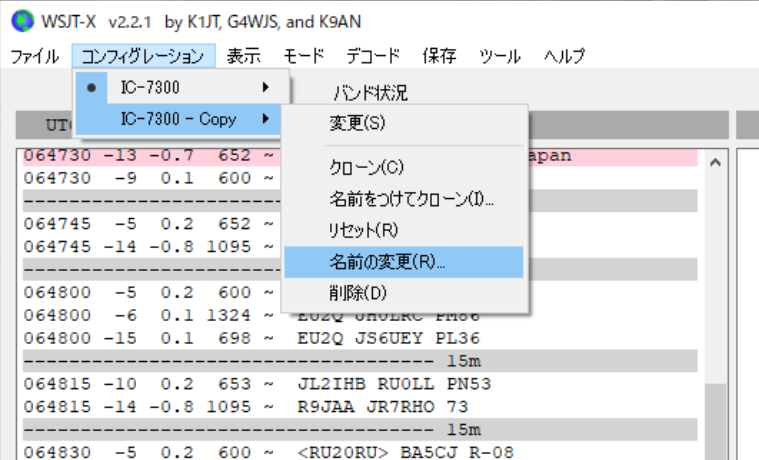Viewport: 759px width, 460px height.
Task: Open the ツール menu
Action: (x=500, y=56)
